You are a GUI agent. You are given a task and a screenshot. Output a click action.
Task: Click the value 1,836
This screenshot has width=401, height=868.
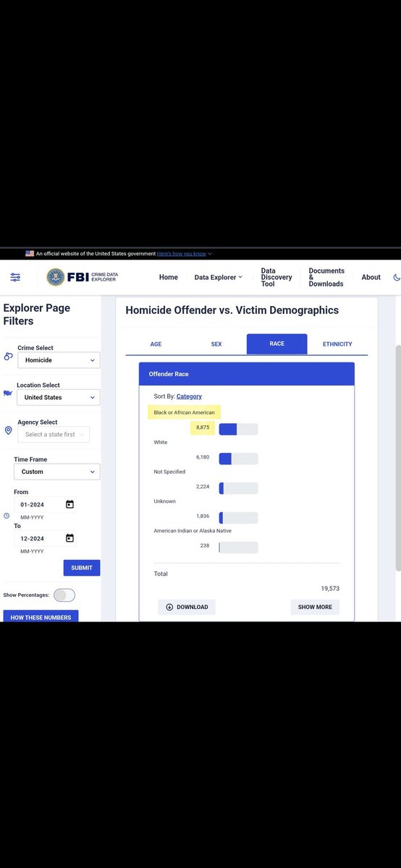[x=203, y=516]
